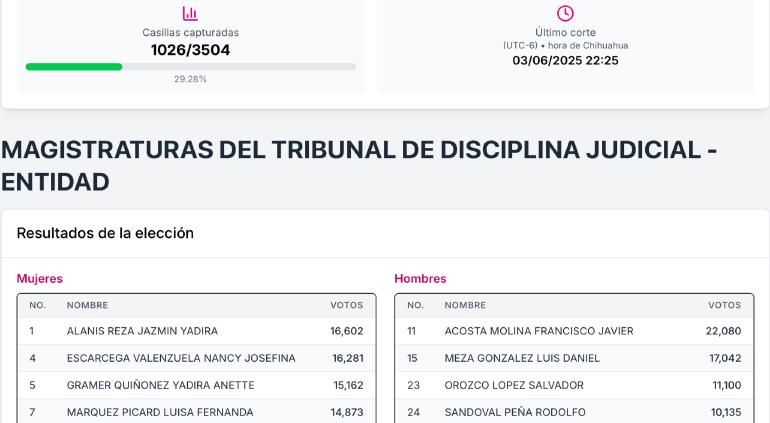The image size is (770, 423).
Task: Click the 03/06/2025 22:25 timestamp
Action: click(x=565, y=60)
